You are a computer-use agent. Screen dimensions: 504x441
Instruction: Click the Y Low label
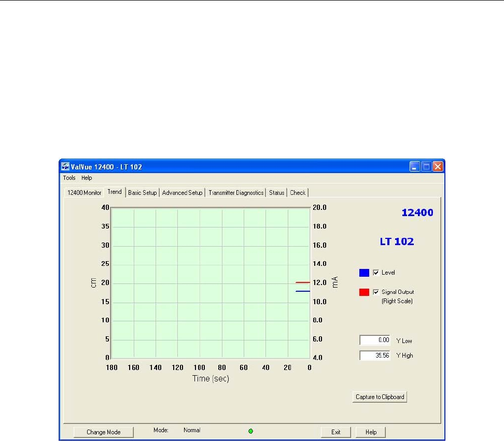(x=404, y=341)
